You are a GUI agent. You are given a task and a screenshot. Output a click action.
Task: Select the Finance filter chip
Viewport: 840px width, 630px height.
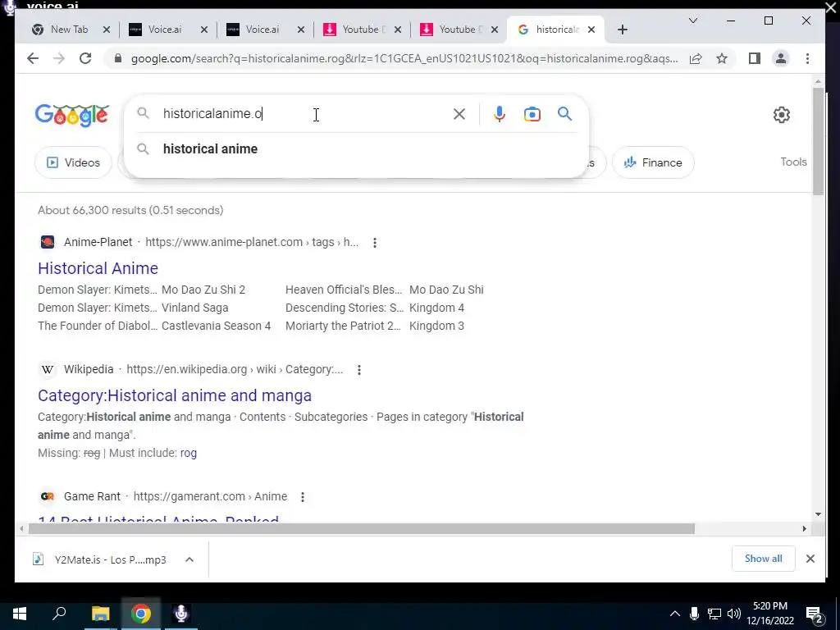[653, 162]
